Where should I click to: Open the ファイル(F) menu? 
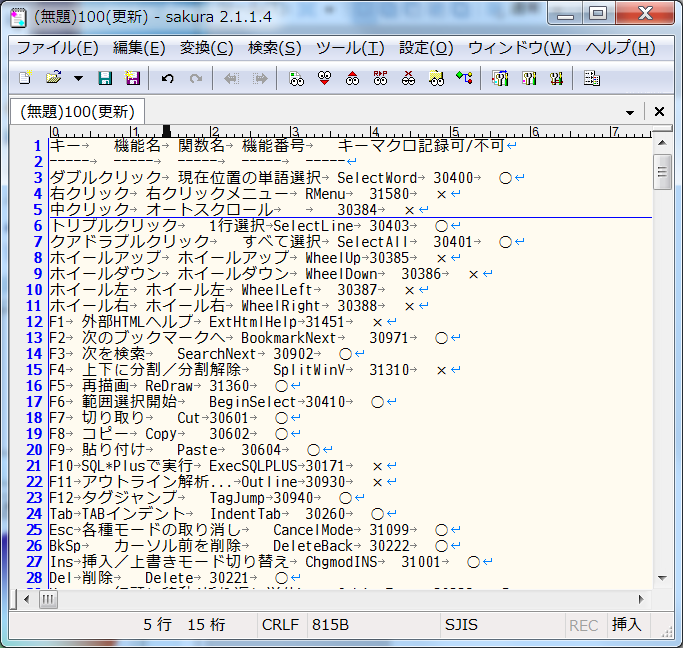pyautogui.click(x=57, y=48)
